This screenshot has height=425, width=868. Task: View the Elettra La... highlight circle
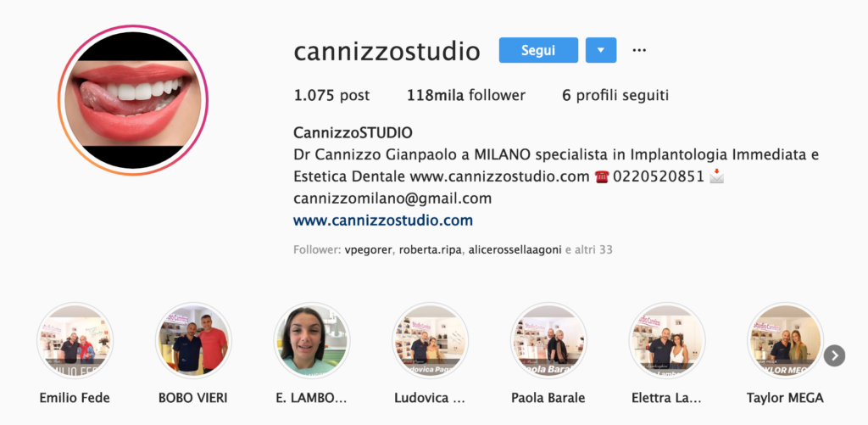coord(667,340)
